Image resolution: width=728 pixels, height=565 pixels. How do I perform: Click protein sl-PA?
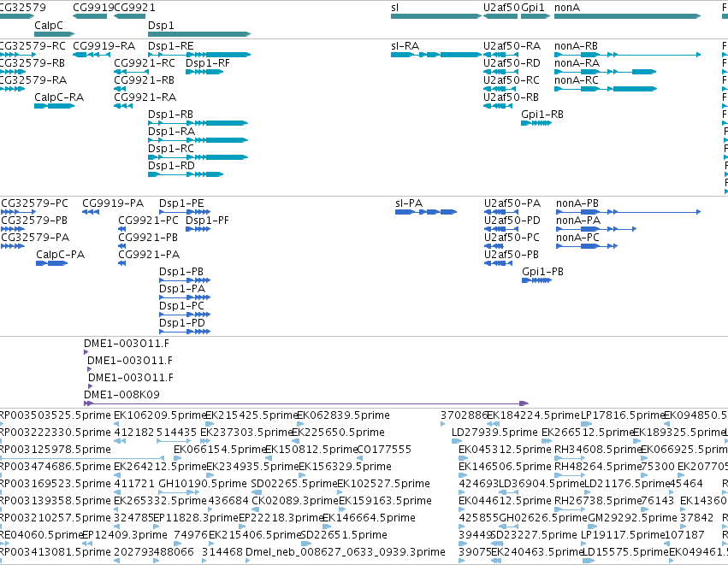point(426,212)
